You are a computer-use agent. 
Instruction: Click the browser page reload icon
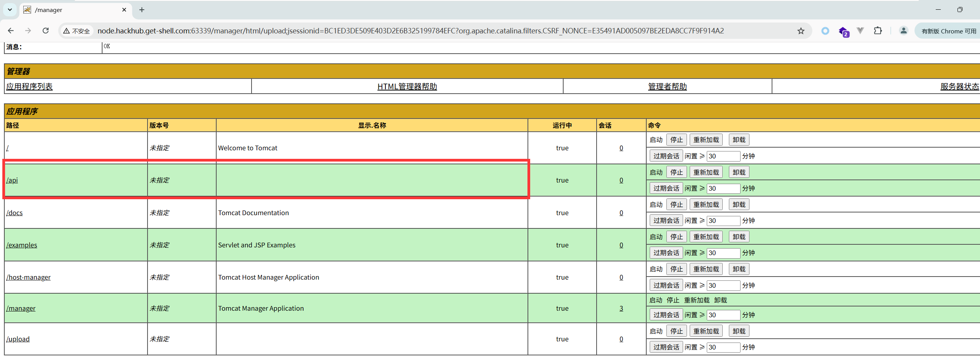tap(45, 31)
